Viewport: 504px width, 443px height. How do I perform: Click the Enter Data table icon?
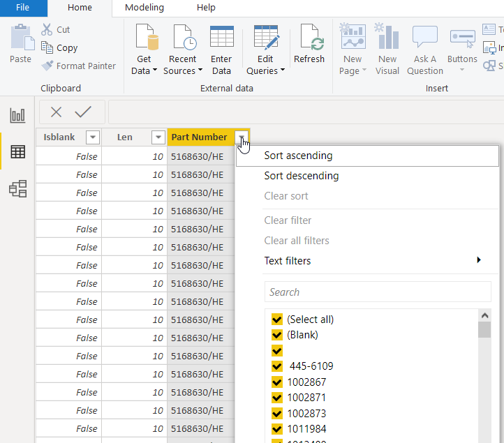click(221, 37)
